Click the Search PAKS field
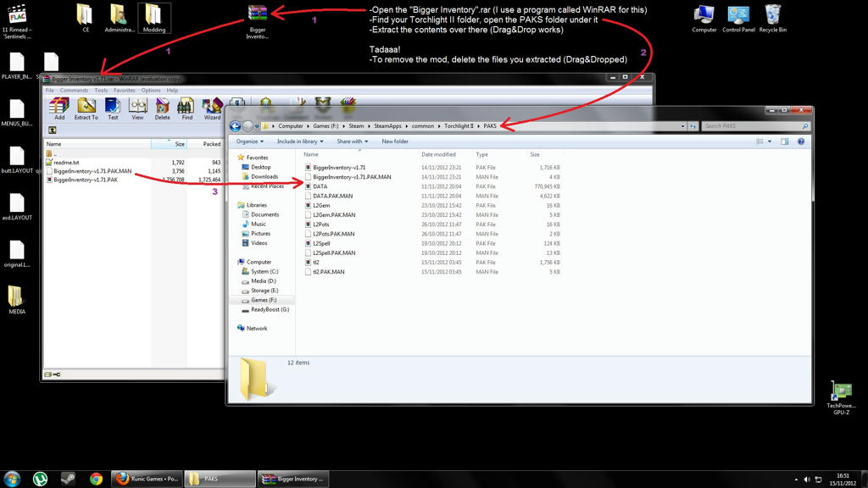 pos(755,126)
